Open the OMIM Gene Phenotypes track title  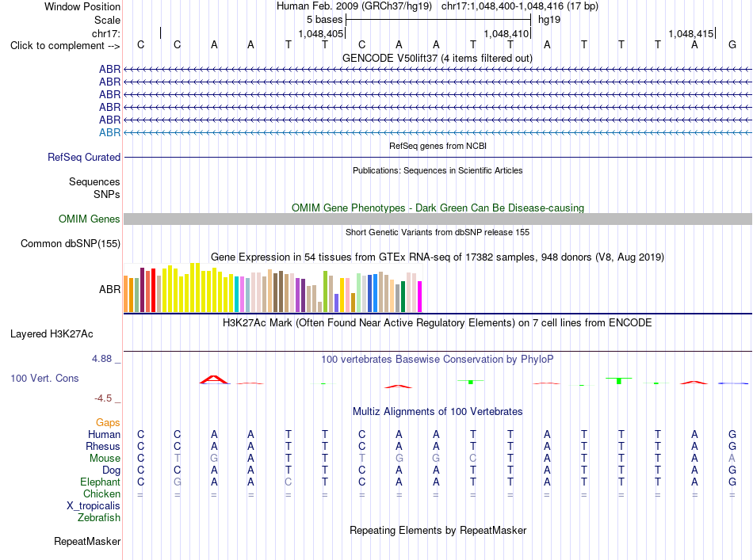[438, 208]
